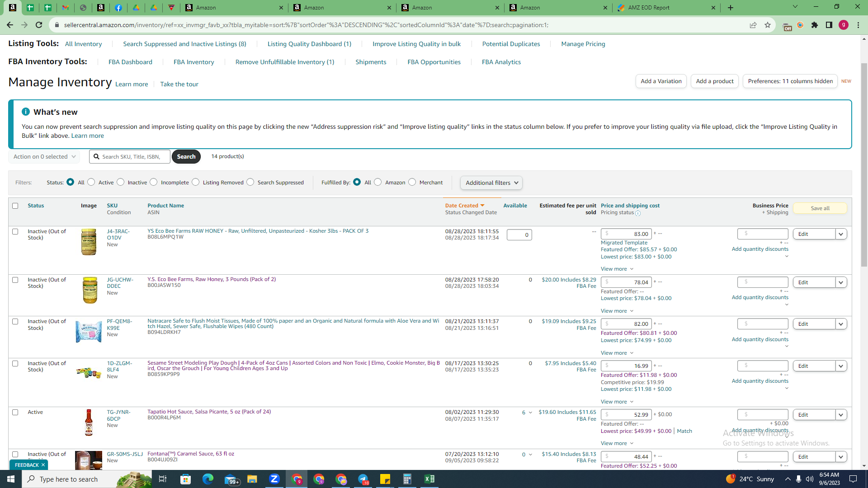868x488 pixels.
Task: Open Manage Pricing in Listing Tools
Action: coord(583,44)
